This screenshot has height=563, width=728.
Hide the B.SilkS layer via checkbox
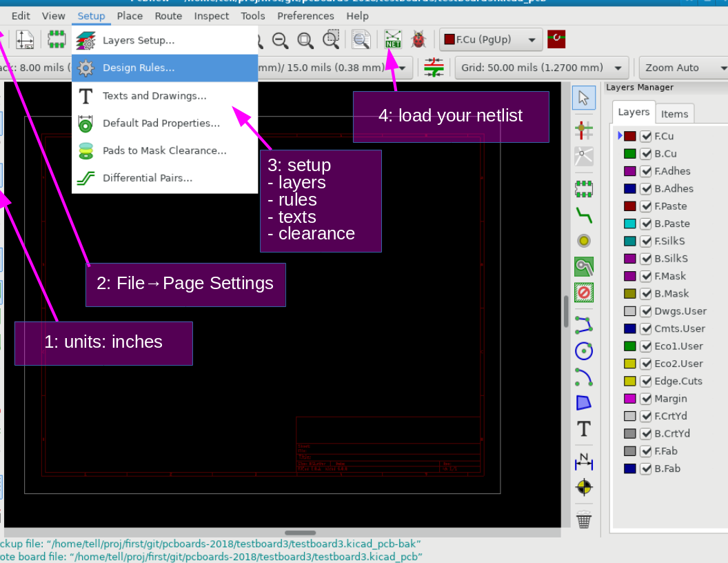pos(646,259)
